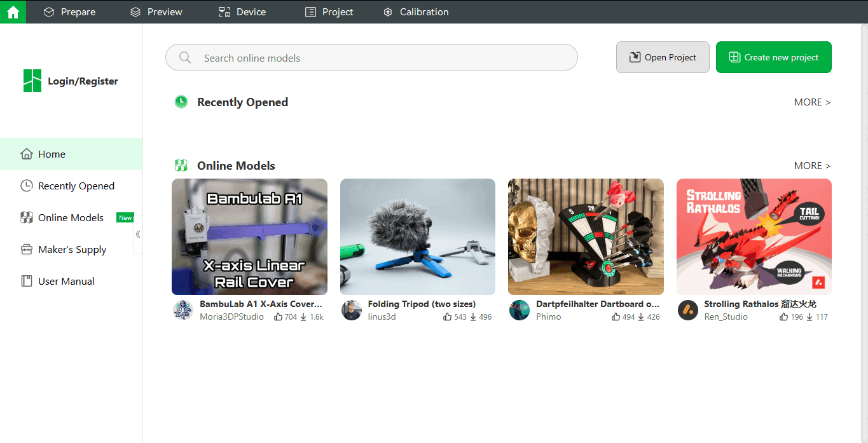Click the download icon showing 1.6k
868x443 pixels.
(x=303, y=317)
